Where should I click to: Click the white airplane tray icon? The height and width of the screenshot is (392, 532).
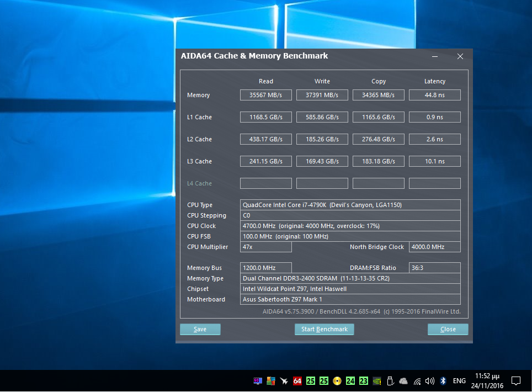pyautogui.click(x=284, y=381)
